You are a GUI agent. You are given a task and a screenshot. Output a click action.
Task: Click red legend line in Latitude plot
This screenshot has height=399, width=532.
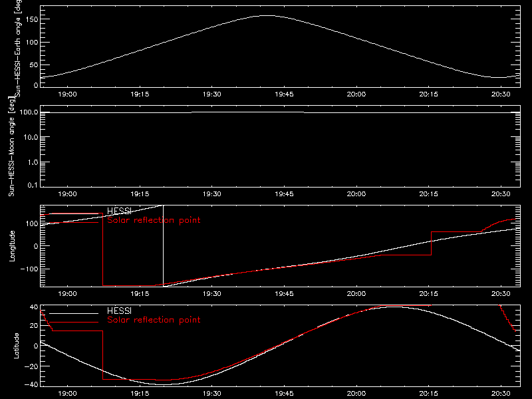[x=74, y=323]
